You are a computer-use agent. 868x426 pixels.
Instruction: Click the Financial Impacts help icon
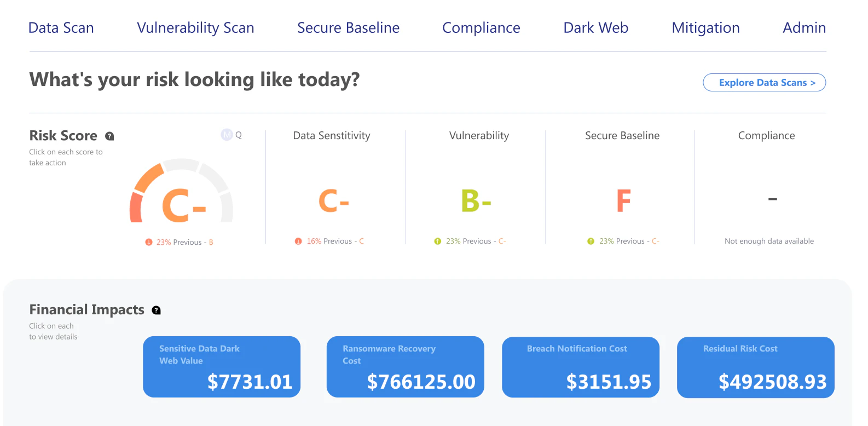pyautogui.click(x=157, y=310)
